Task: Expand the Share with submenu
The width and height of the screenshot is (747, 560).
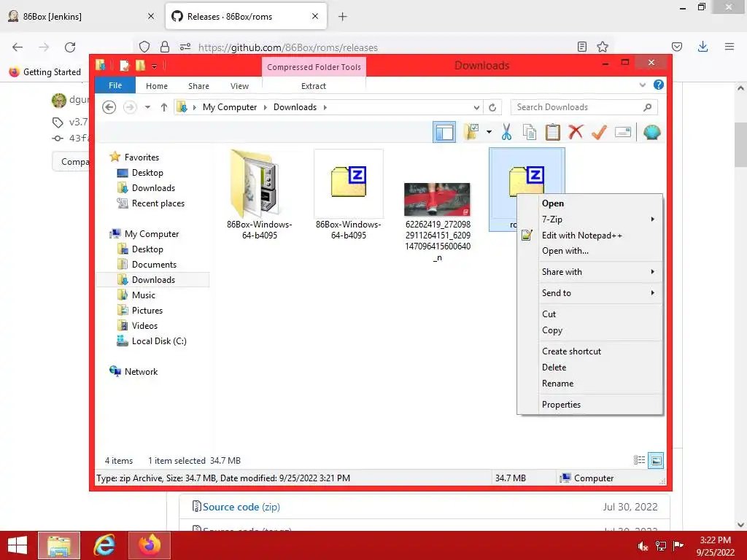Action: [x=590, y=272]
